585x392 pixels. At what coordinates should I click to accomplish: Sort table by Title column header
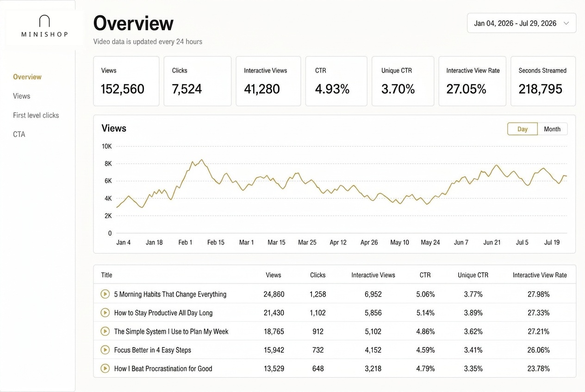click(x=106, y=275)
